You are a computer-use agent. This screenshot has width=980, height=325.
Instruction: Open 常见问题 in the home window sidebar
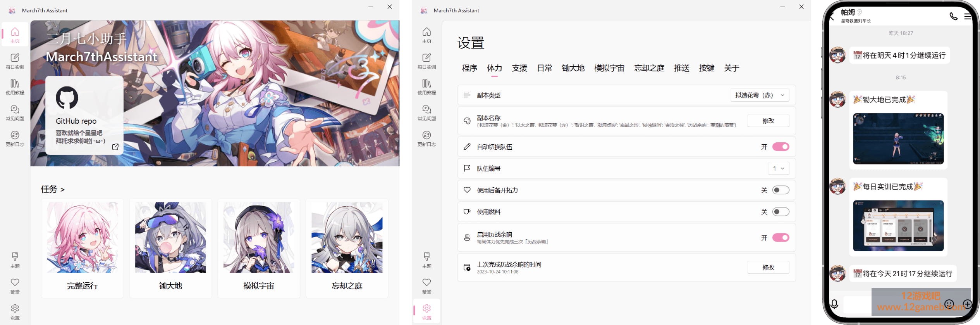click(15, 113)
